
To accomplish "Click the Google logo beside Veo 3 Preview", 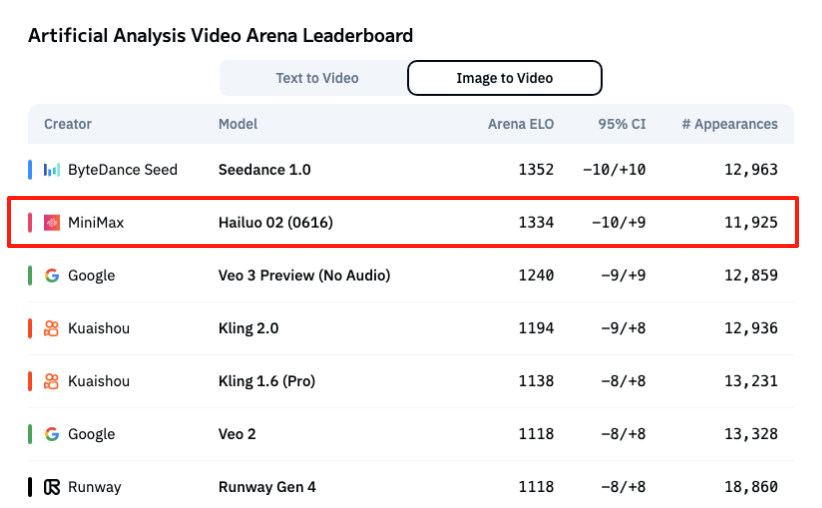I will [x=51, y=276].
